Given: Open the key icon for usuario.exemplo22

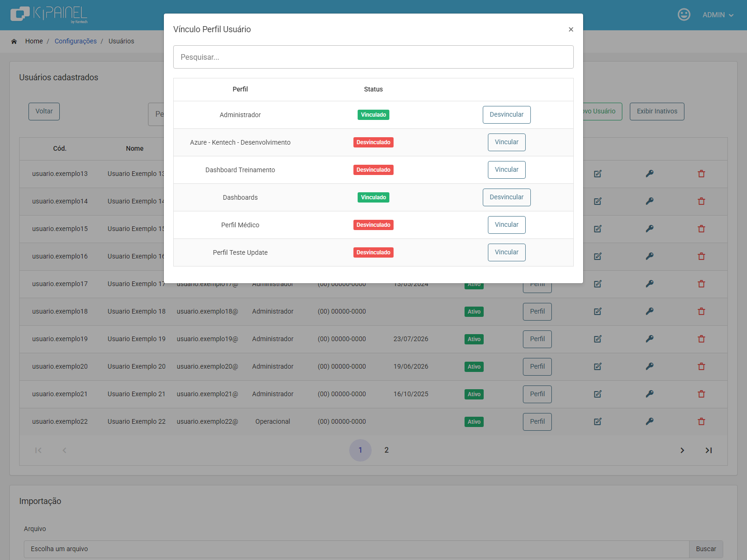Looking at the screenshot, I should pos(649,421).
